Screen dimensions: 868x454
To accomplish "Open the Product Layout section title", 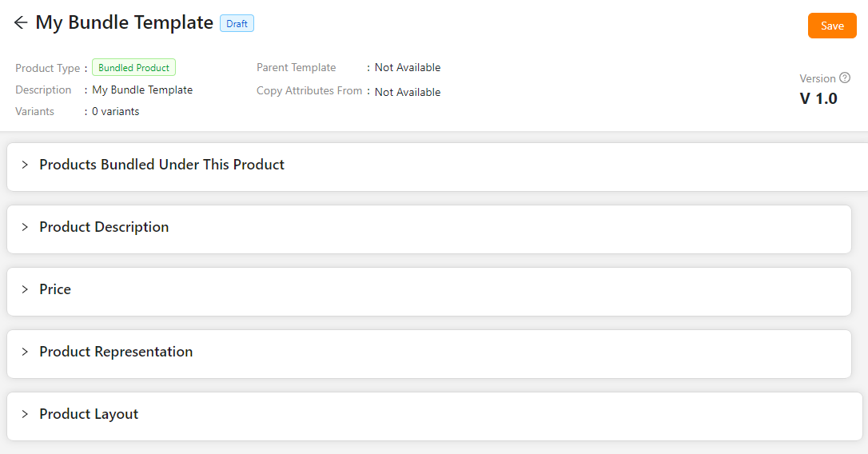I will (x=89, y=414).
